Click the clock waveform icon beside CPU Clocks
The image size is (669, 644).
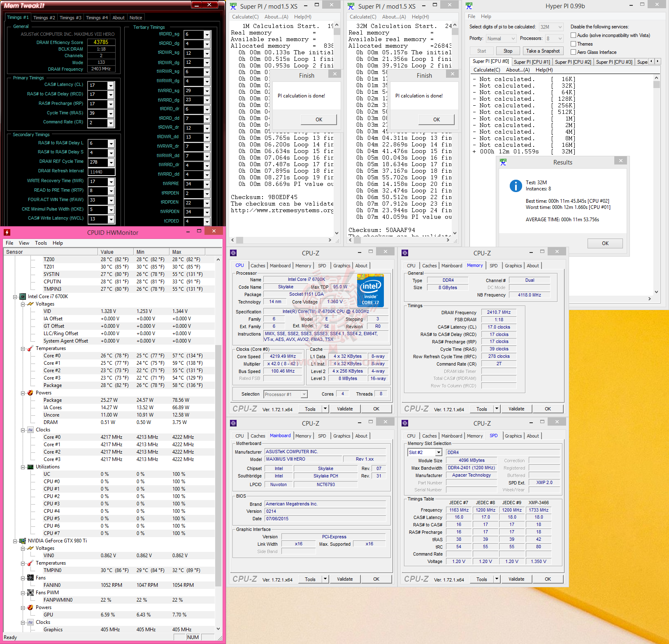pyautogui.click(x=30, y=430)
